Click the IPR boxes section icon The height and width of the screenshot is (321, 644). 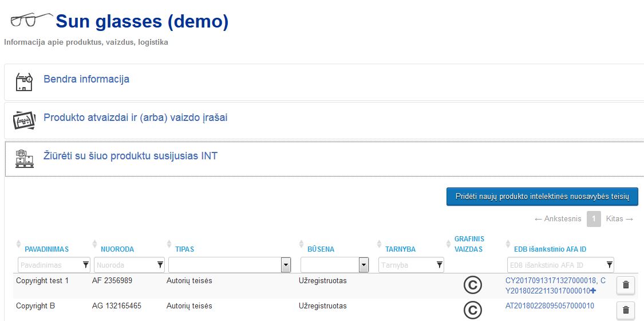(25, 158)
